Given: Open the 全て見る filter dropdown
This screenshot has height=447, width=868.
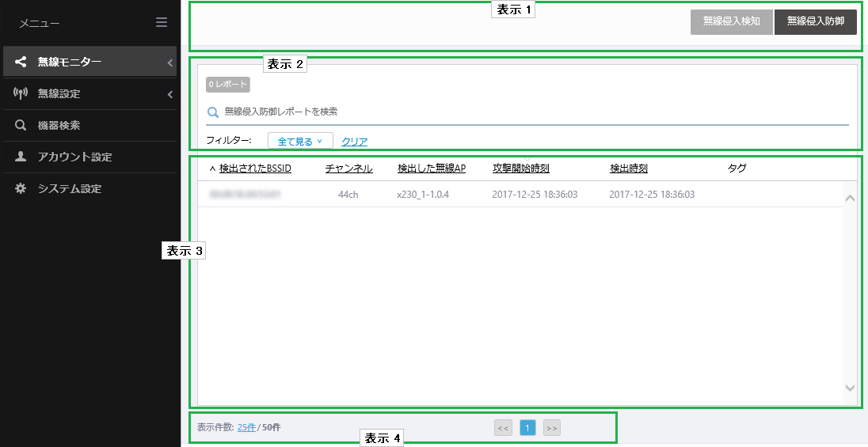Looking at the screenshot, I should click(x=300, y=141).
